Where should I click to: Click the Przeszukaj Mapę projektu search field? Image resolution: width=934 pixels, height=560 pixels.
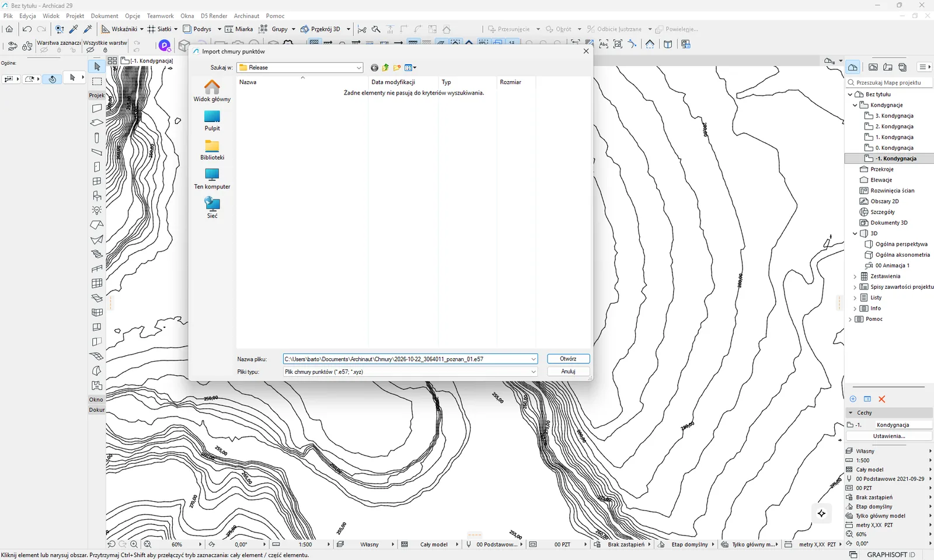tap(889, 83)
